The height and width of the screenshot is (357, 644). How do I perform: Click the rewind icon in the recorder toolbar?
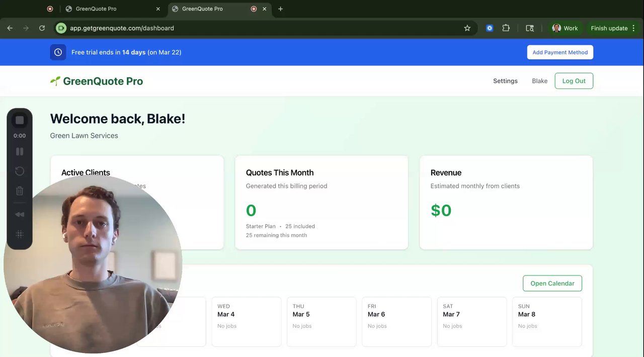pos(20,215)
